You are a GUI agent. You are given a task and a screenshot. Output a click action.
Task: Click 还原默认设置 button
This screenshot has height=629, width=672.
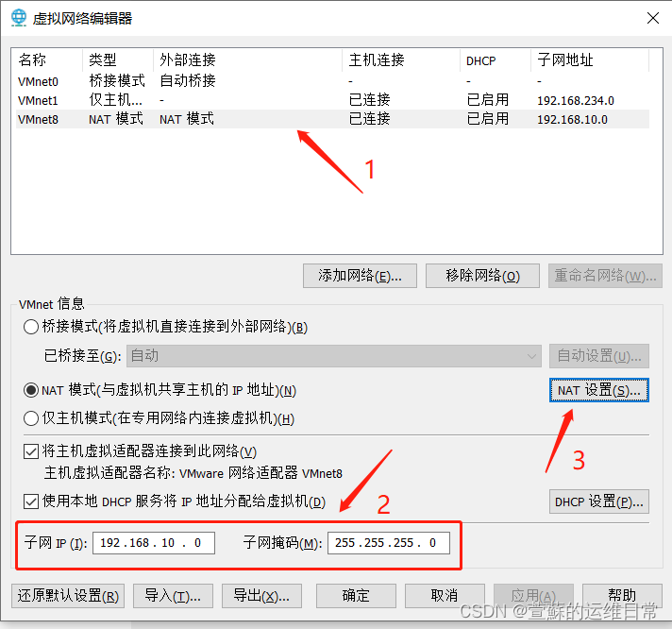pos(68,596)
